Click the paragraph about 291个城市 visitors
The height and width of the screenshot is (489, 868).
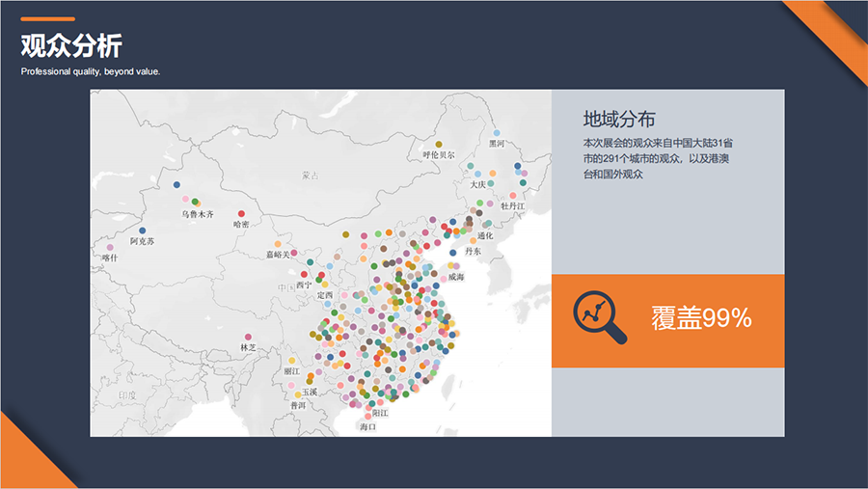tap(659, 158)
